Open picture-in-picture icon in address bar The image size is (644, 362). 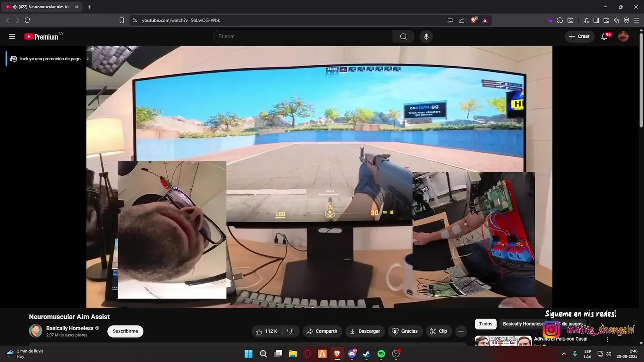coord(450,20)
